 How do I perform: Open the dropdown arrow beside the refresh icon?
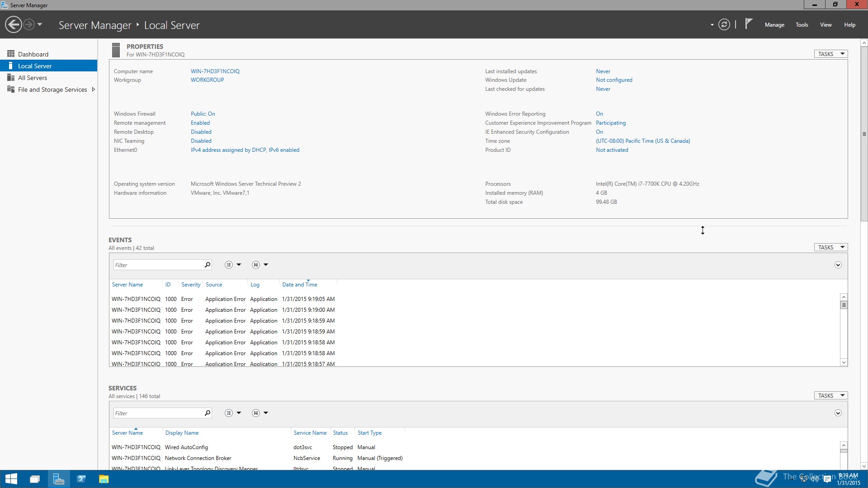click(x=712, y=25)
